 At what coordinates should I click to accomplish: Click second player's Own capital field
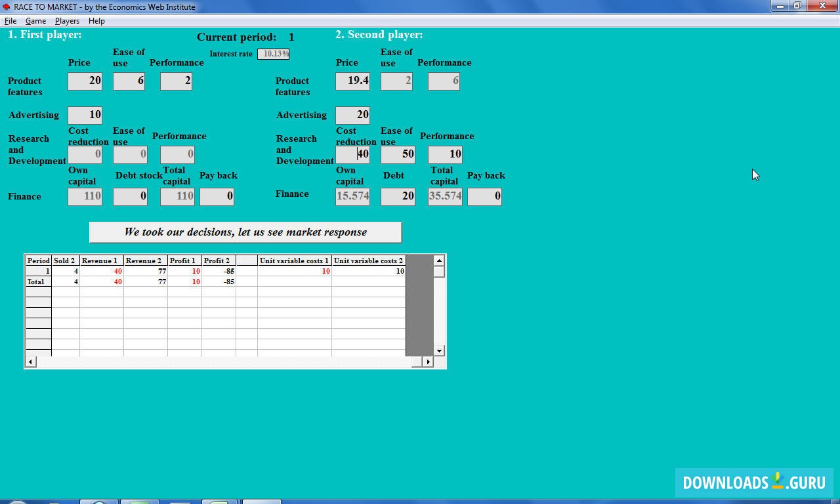[x=352, y=196]
